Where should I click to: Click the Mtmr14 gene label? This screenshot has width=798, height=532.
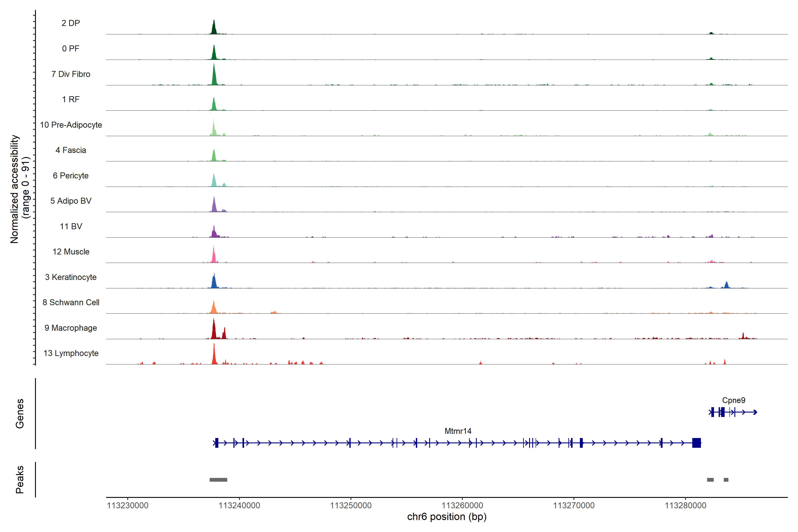(458, 431)
